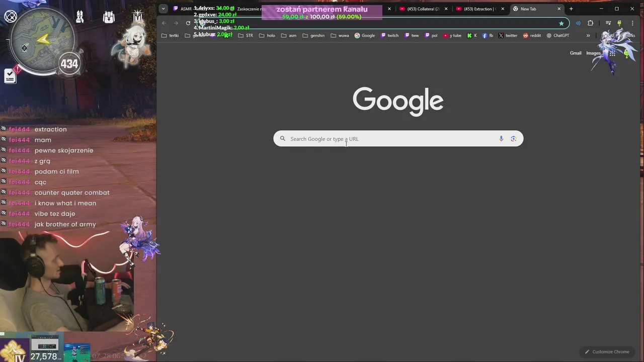Screen dimensions: 644x362
Task: Click the round crosshair icon above the minimap
Action: pyautogui.click(x=11, y=17)
